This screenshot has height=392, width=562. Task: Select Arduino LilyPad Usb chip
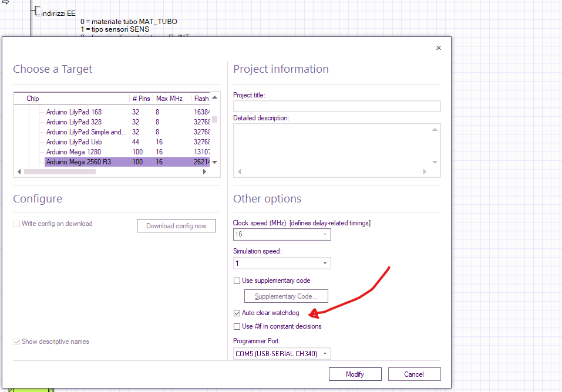74,142
